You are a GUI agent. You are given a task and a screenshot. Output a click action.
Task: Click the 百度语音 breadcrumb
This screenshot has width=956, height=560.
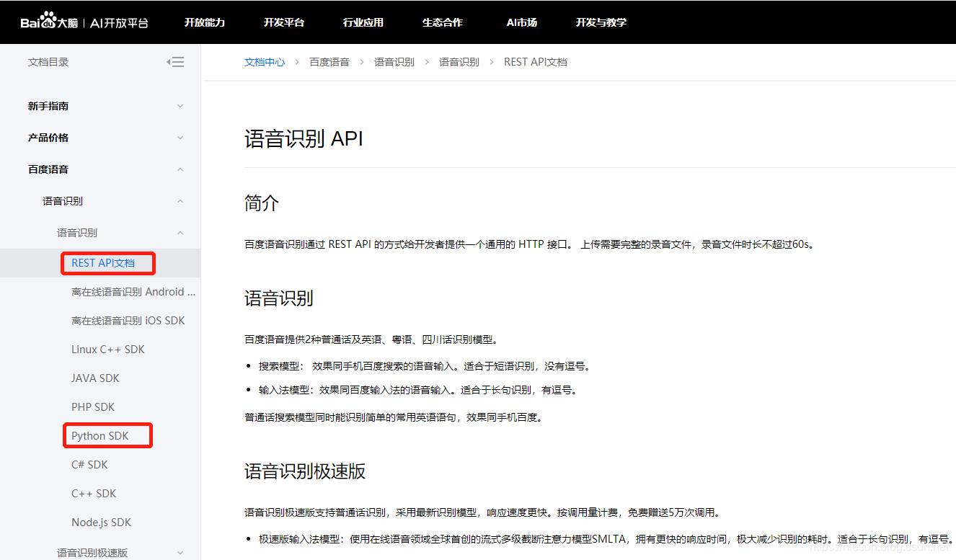coord(329,62)
